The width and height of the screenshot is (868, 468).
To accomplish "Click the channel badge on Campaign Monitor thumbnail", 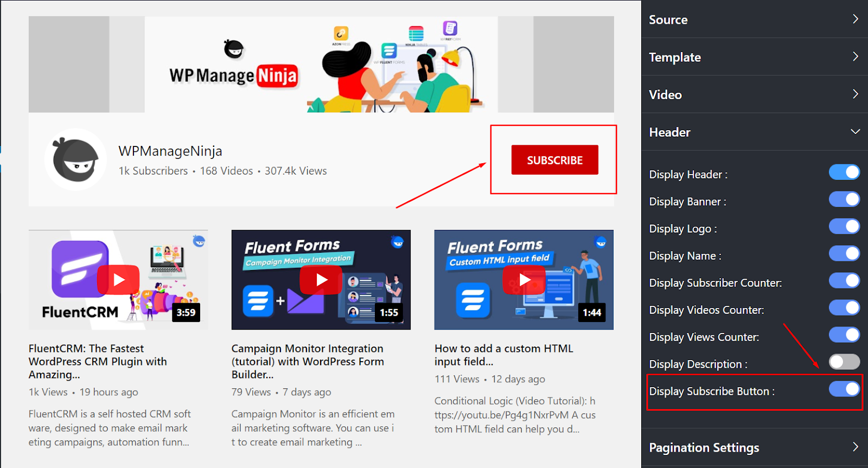I will (398, 242).
